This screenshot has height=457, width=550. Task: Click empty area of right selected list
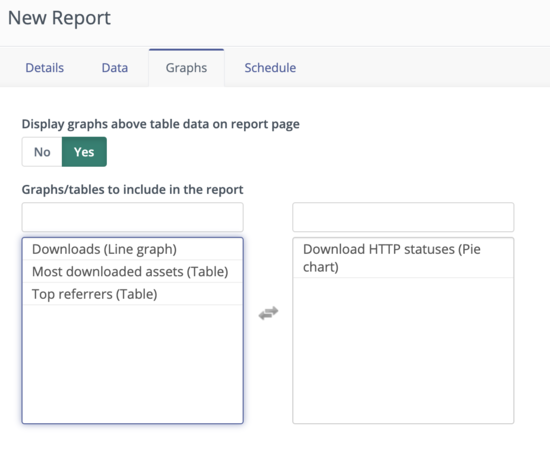(403, 350)
